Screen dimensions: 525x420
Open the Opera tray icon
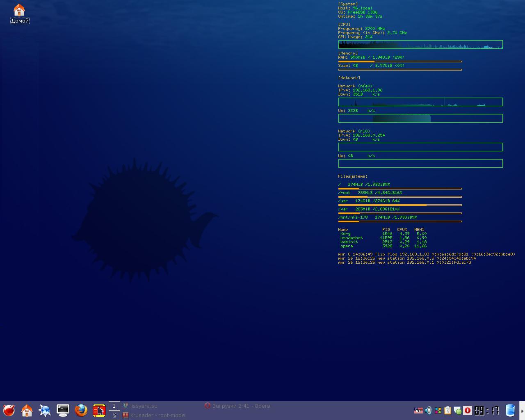[468, 411]
